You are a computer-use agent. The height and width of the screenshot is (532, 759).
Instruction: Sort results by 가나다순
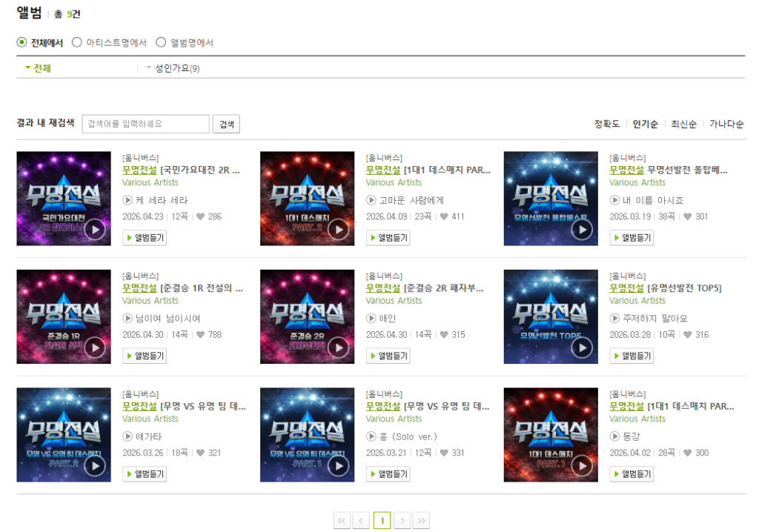pos(726,124)
